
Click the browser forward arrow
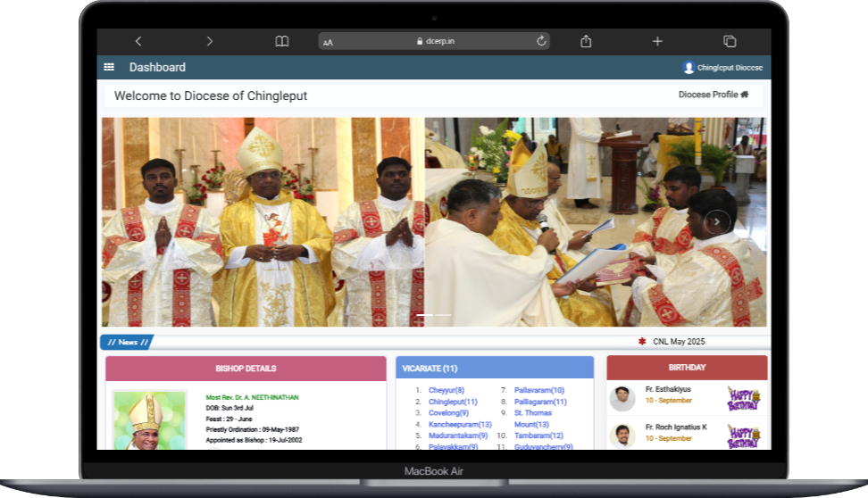point(210,41)
